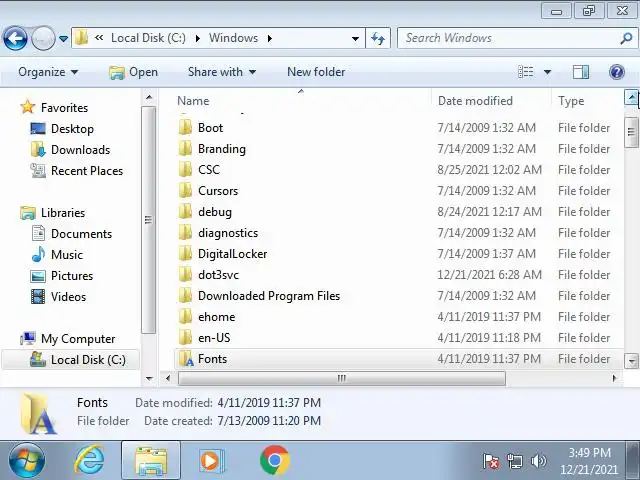Image resolution: width=640 pixels, height=480 pixels.
Task: Sort by the Name column header
Action: click(x=193, y=101)
